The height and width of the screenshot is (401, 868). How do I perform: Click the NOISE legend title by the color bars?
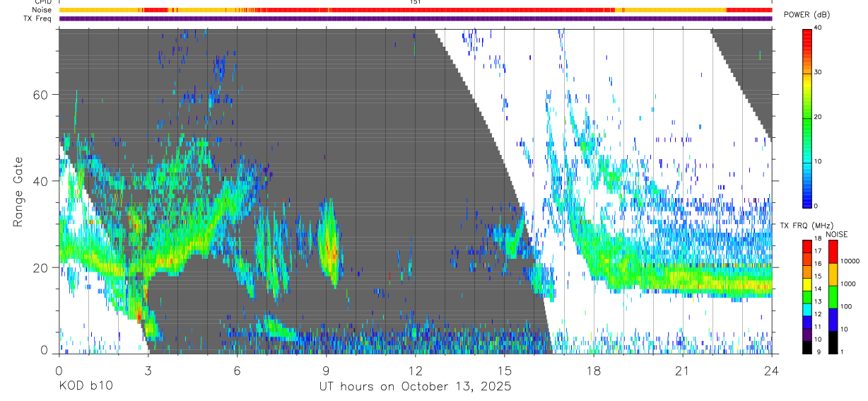pos(837,234)
